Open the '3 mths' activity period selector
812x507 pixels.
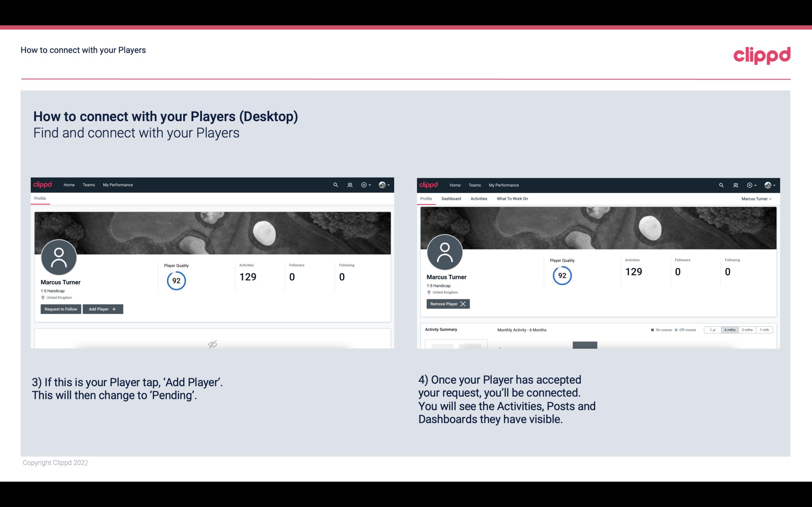click(x=747, y=329)
